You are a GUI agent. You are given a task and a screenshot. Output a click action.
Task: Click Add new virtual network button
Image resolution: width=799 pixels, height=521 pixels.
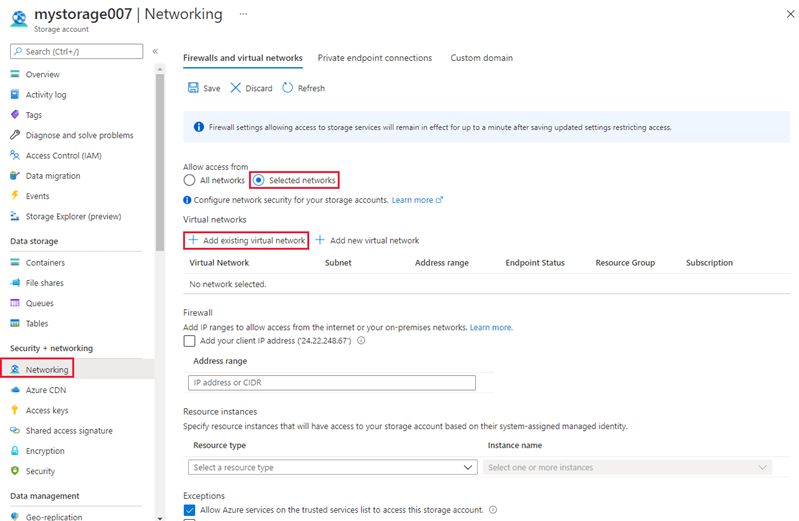point(367,240)
